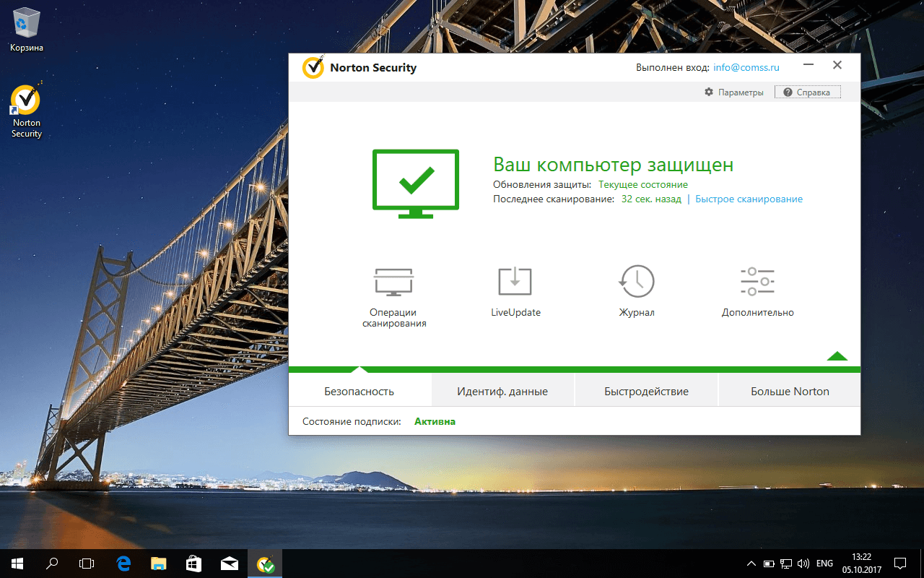Open the Быстродействие tab
Viewport: 924px width, 578px height.
(645, 390)
